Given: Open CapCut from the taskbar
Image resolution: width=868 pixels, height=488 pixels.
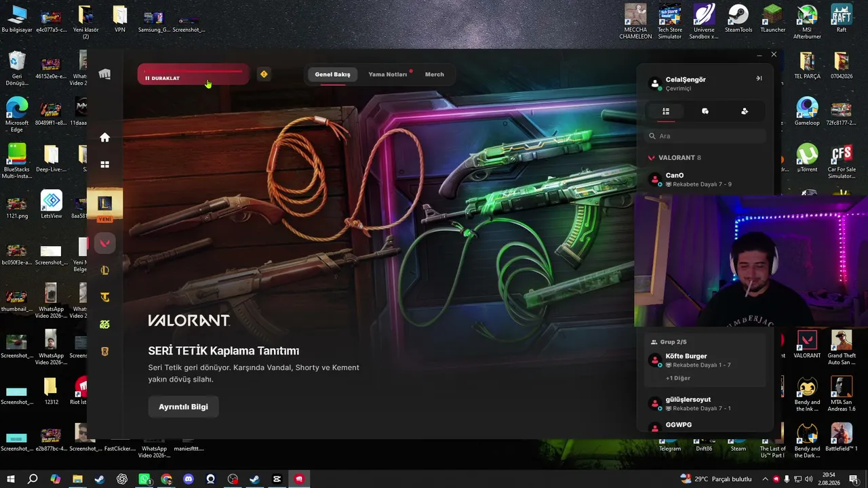Looking at the screenshot, I should [x=277, y=479].
